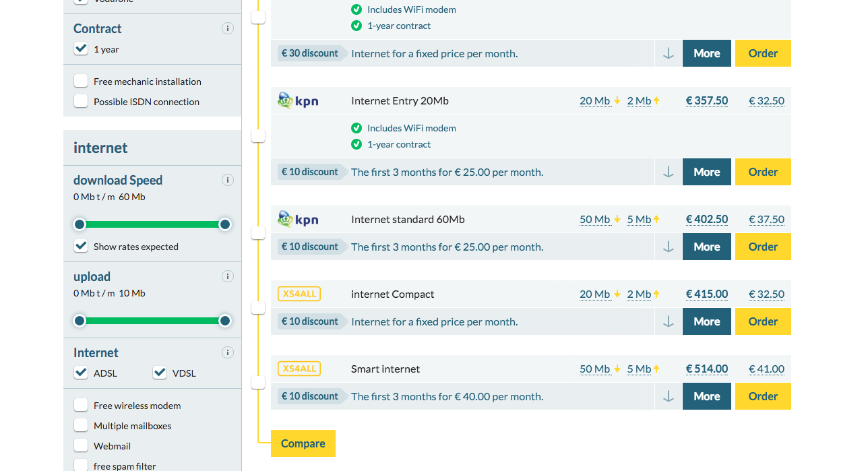Expand the down arrow on internet Compact row
This screenshot has width=868, height=471.
coord(669,321)
